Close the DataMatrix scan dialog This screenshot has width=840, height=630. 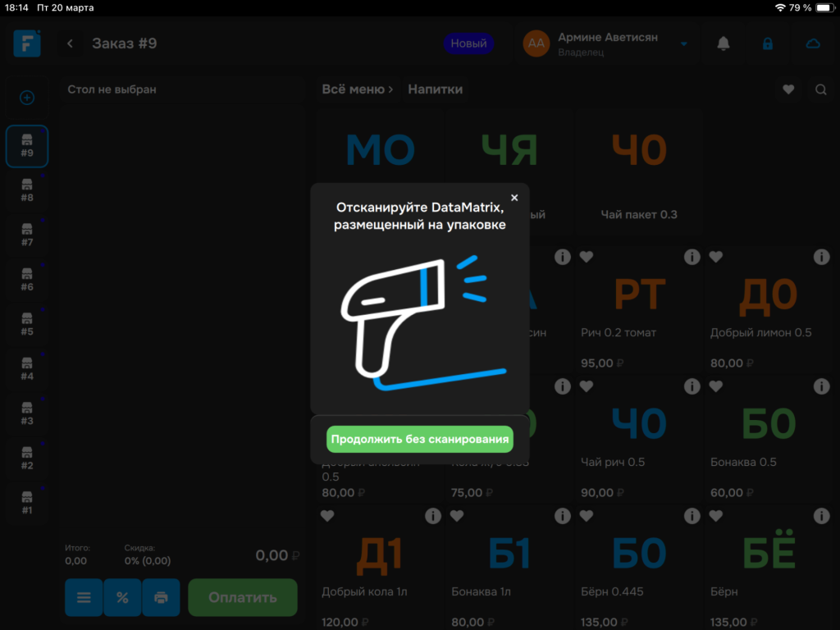pos(514,198)
